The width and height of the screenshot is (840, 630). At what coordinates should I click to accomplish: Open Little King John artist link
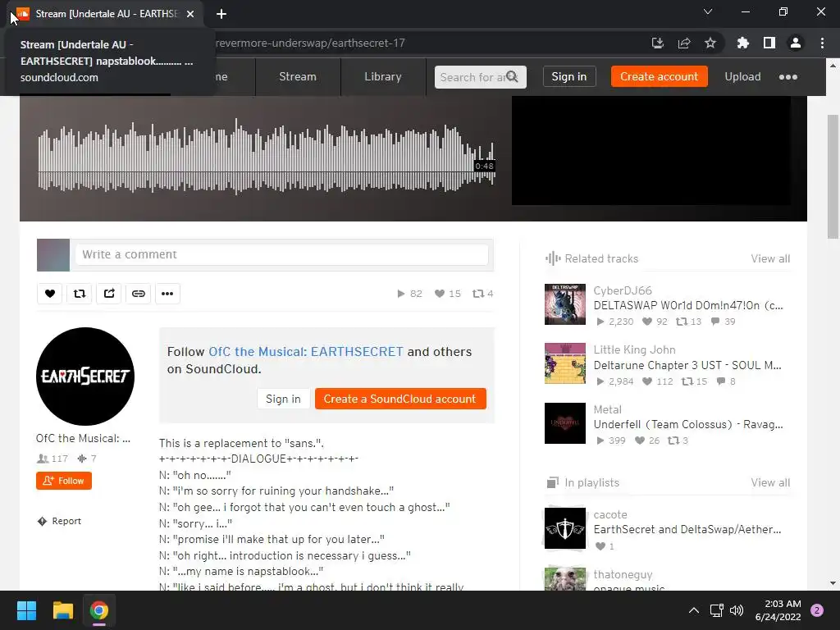coord(634,349)
